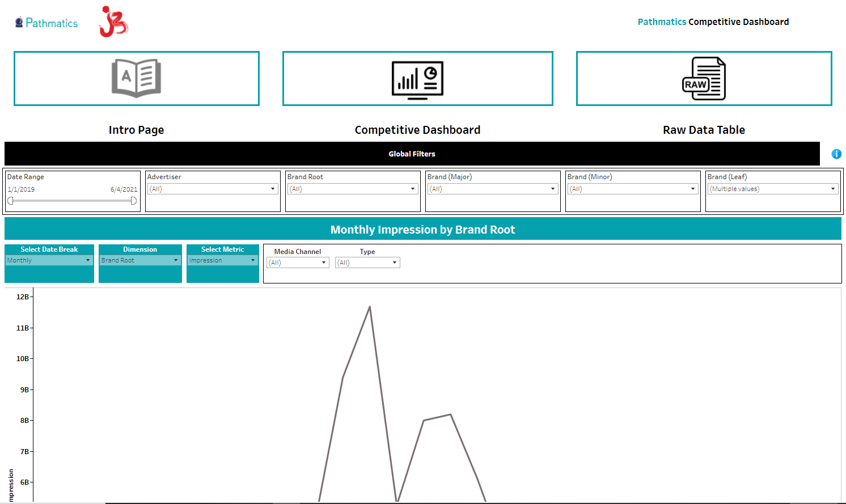This screenshot has width=846, height=504.
Task: Click the 6B axis label
Action: coord(24,482)
